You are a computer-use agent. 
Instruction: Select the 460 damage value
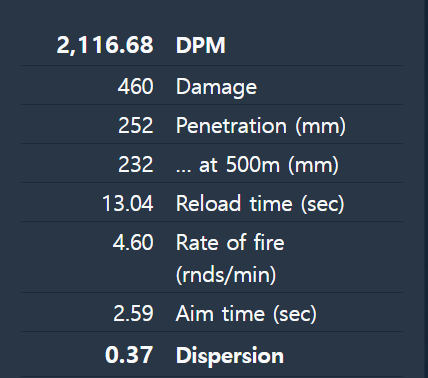(135, 86)
